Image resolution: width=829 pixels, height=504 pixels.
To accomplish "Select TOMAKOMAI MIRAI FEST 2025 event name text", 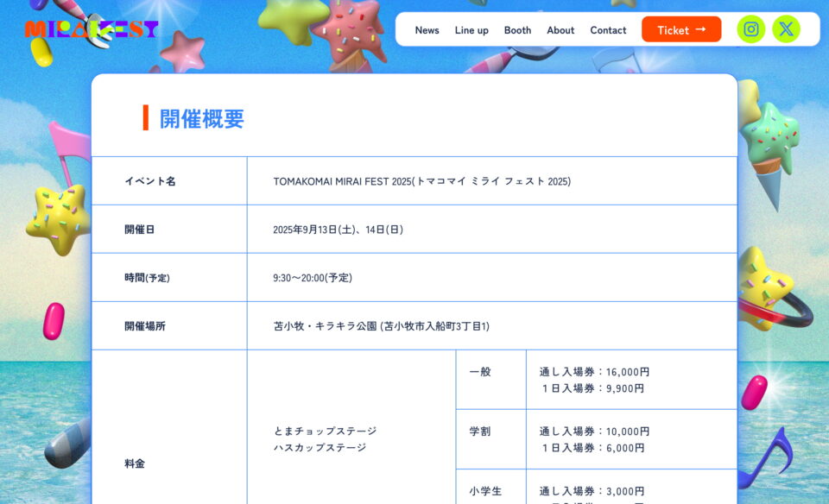I will click(x=422, y=181).
